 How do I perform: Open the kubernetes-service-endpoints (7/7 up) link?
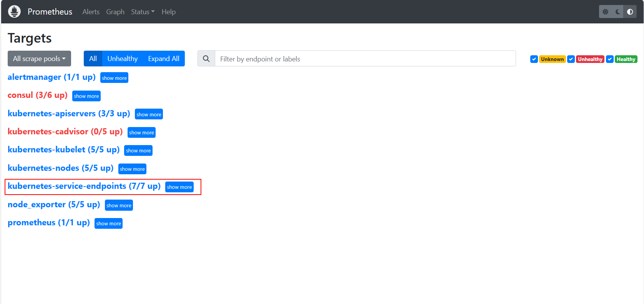pyautogui.click(x=84, y=186)
